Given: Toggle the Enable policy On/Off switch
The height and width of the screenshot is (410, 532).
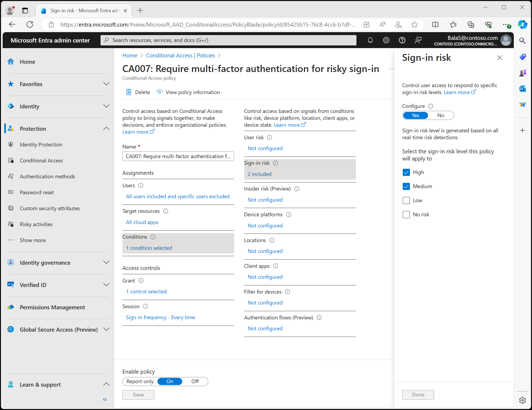Looking at the screenshot, I should pyautogui.click(x=170, y=381).
